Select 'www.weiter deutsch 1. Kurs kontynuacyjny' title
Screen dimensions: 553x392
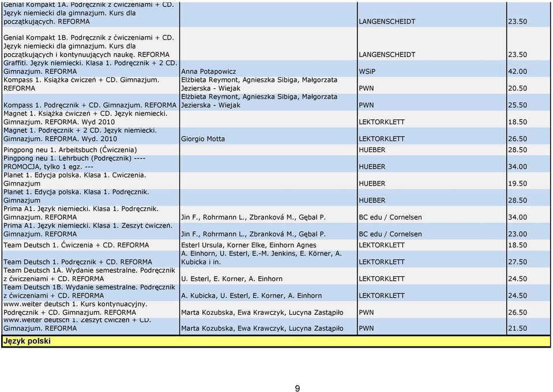pyautogui.click(x=75, y=309)
